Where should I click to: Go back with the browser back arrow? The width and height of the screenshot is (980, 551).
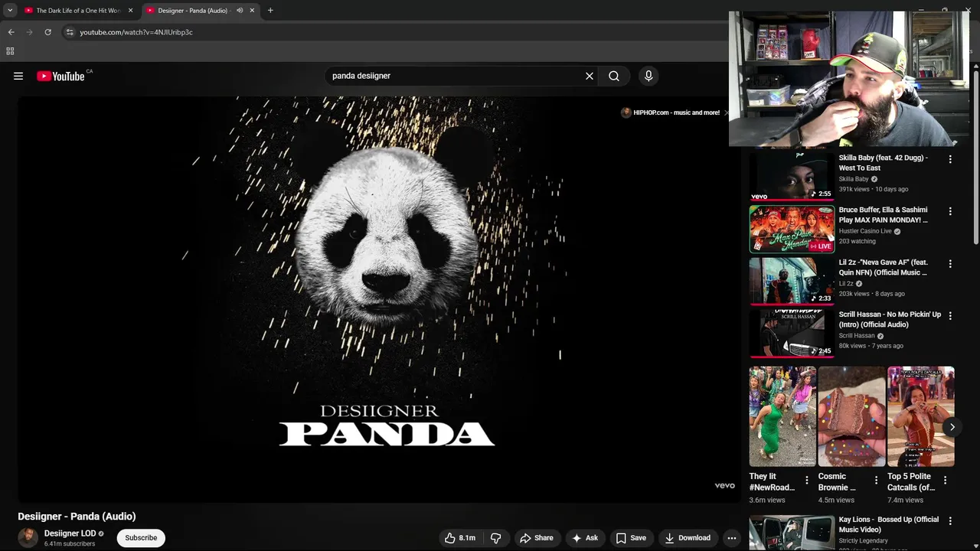pos(11,32)
